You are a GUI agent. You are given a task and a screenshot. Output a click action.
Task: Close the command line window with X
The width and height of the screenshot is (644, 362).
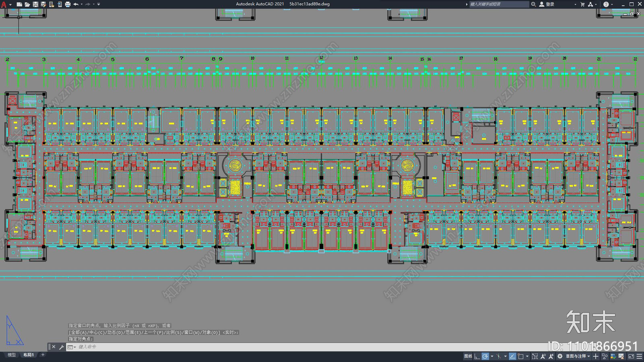pos(54,347)
